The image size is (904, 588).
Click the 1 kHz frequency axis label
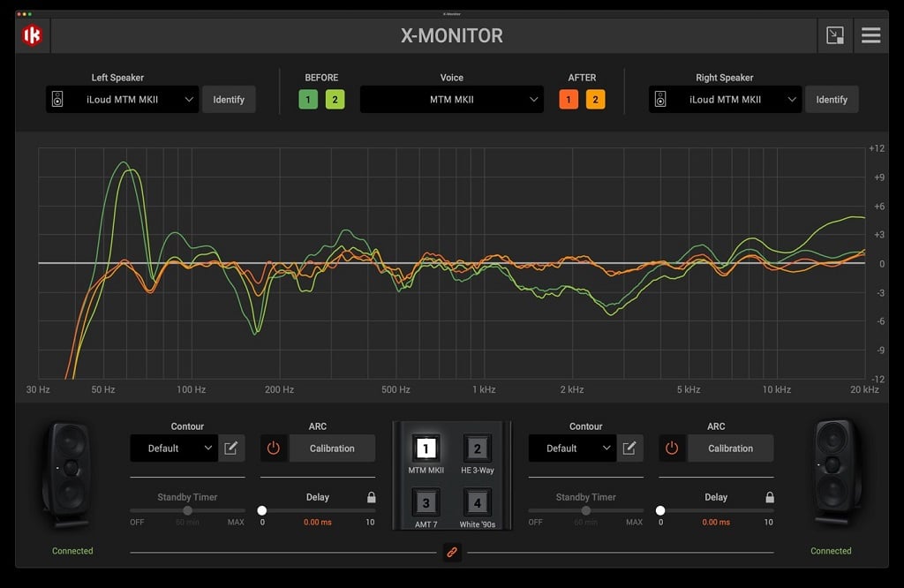(484, 389)
